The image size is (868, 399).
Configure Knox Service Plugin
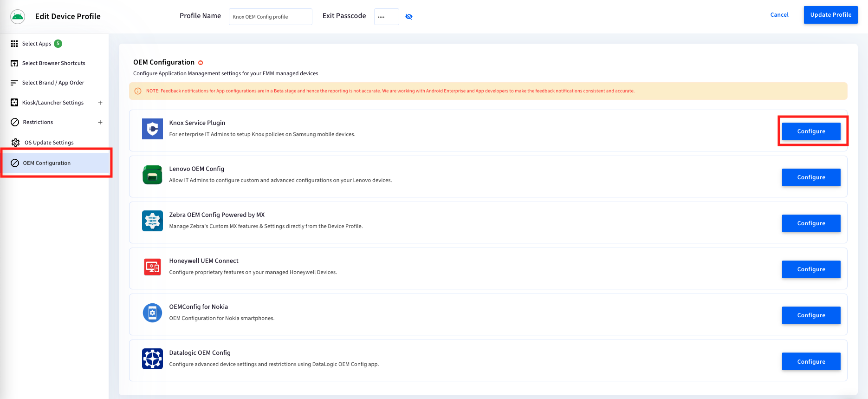click(811, 131)
